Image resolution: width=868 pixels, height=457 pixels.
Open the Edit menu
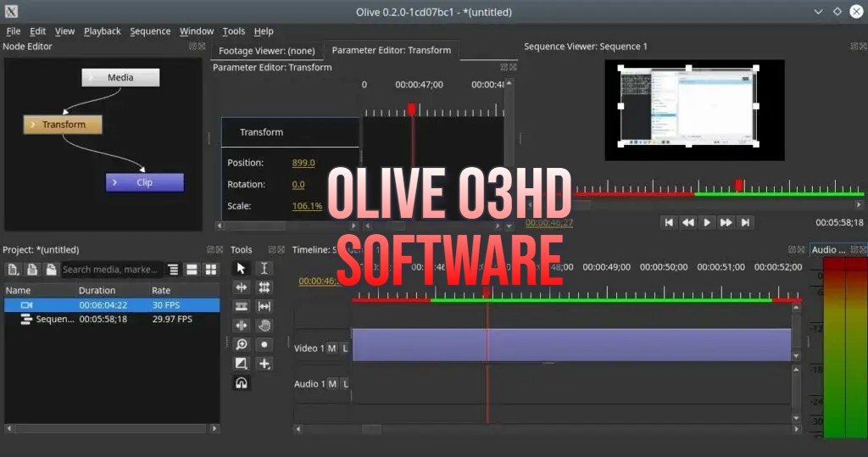[x=37, y=31]
